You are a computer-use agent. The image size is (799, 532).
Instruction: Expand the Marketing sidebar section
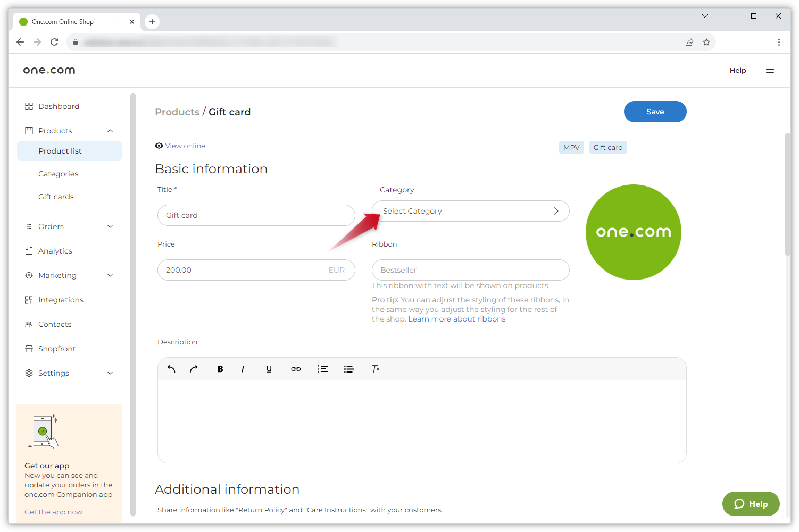110,275
